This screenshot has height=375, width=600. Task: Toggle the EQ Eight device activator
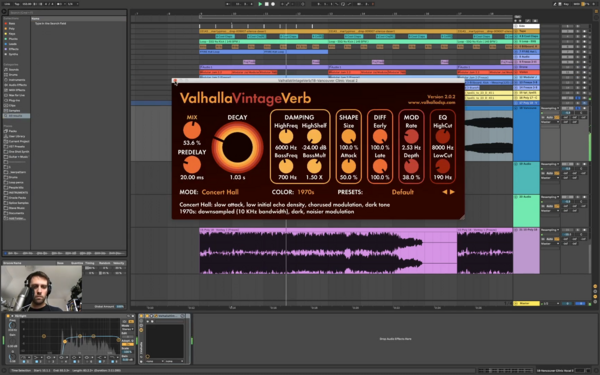tap(8, 316)
